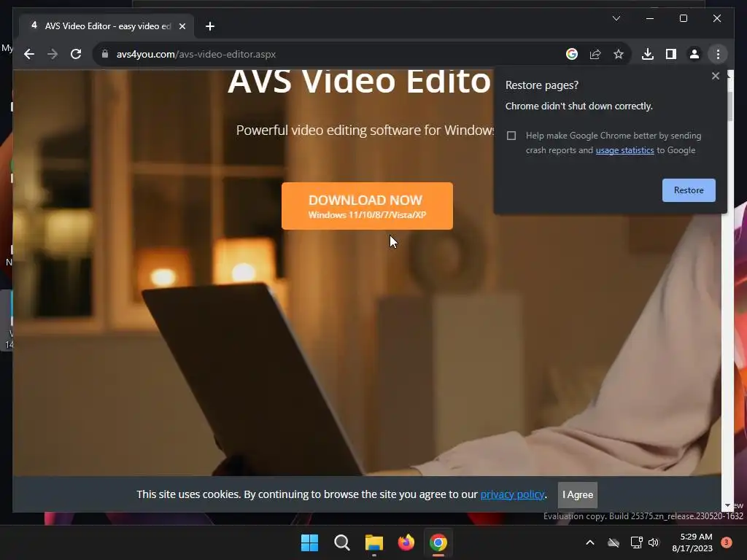This screenshot has width=747, height=560.
Task: Click the address bar URL
Action: pyautogui.click(x=196, y=54)
